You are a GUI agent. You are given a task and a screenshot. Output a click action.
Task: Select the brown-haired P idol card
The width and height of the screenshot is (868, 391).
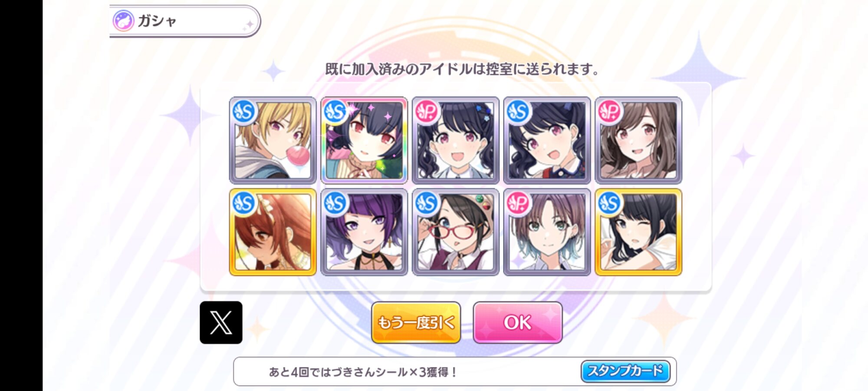(638, 140)
